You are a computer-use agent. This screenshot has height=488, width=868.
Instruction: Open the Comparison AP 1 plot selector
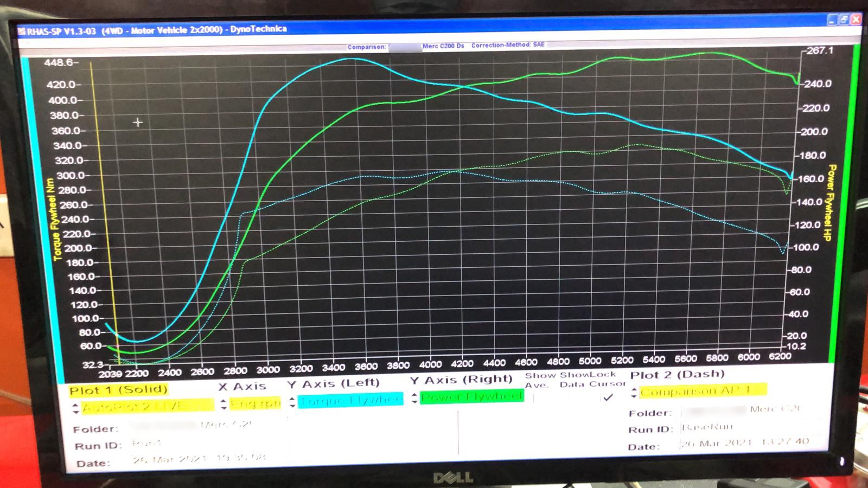click(703, 390)
